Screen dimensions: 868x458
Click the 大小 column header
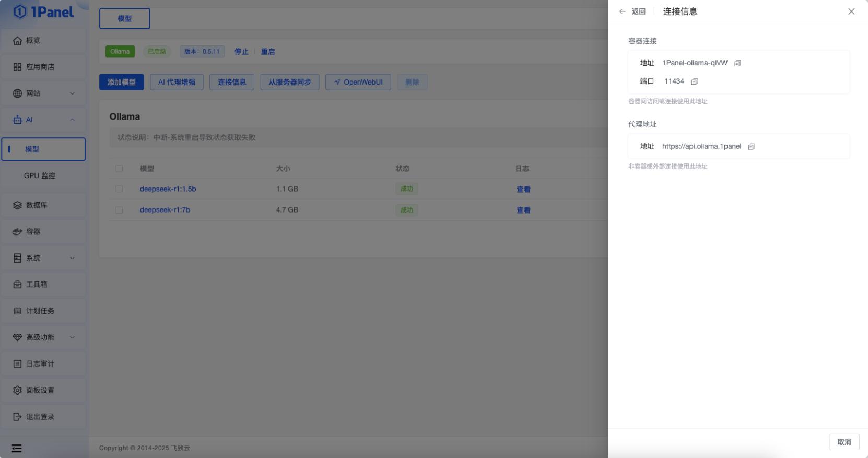pyautogui.click(x=283, y=169)
